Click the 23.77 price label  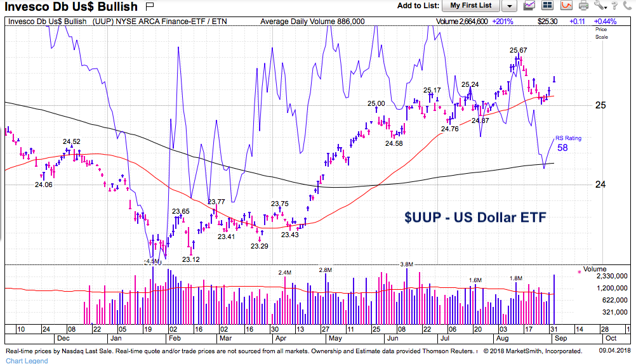[216, 202]
